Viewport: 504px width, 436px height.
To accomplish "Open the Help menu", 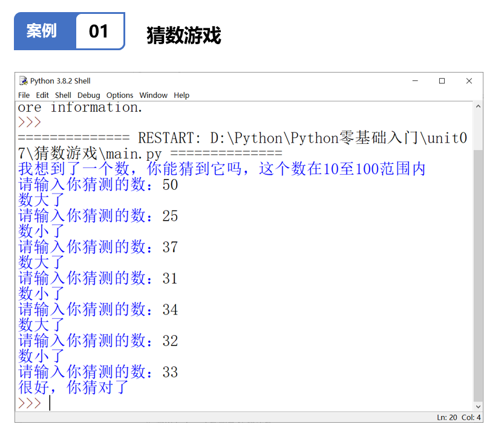I will 182,95.
